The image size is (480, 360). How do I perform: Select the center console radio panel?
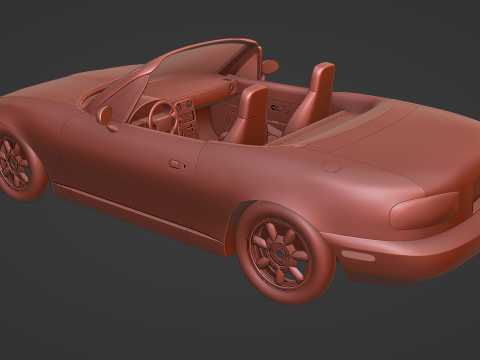(187, 119)
